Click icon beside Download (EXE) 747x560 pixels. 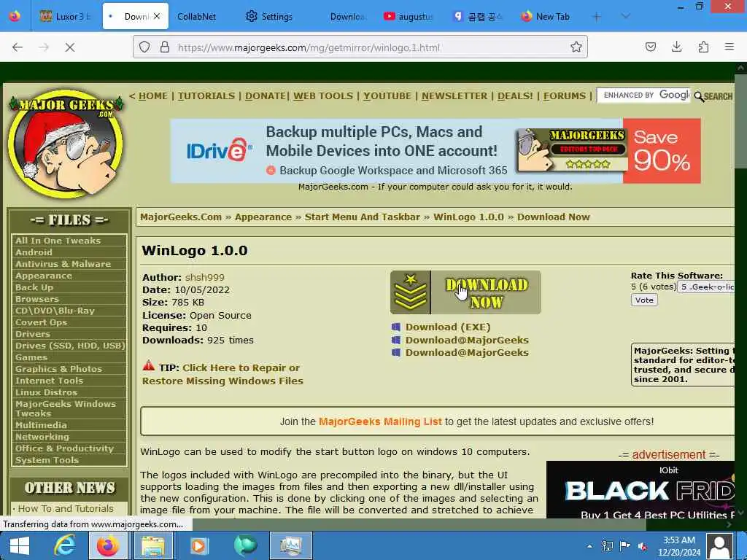[396, 327]
